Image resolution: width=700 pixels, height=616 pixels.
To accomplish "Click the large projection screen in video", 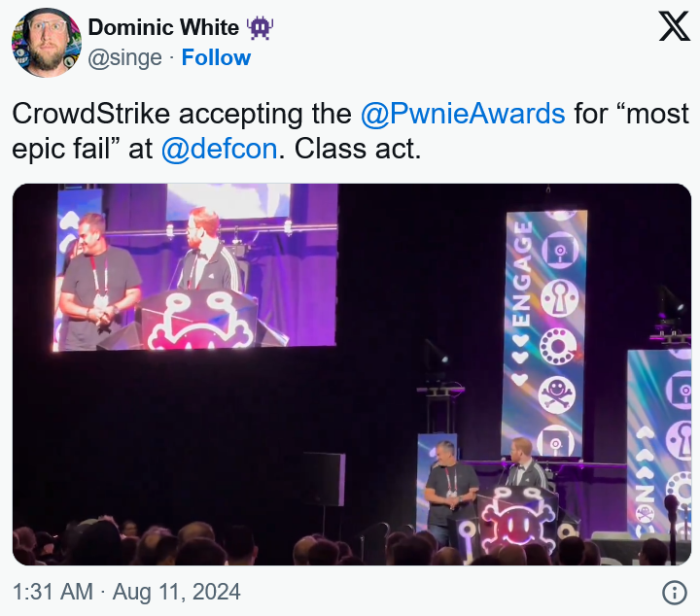I will pos(195,267).
